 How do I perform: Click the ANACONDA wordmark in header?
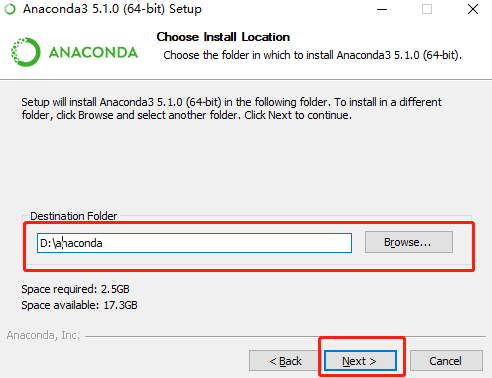click(93, 53)
